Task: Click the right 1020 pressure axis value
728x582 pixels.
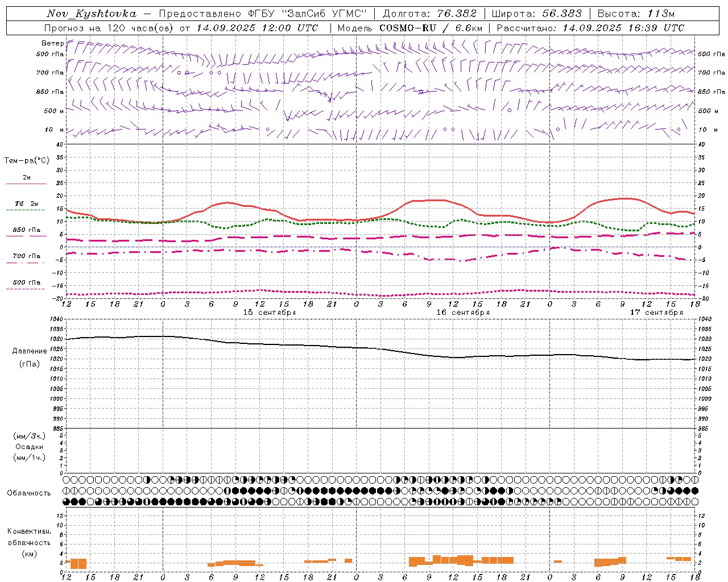Action: coord(704,359)
